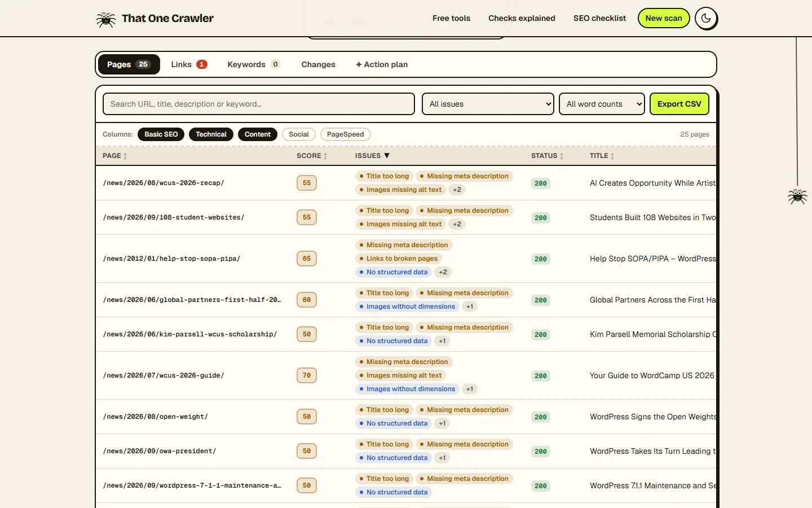
Task: Click the dangling spider on the right edge
Action: pyautogui.click(x=797, y=196)
